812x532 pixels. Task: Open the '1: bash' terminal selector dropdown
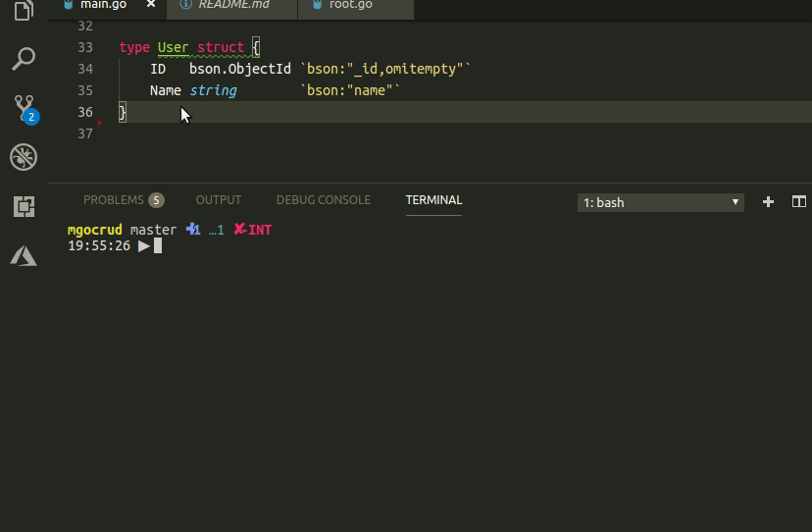(x=661, y=203)
